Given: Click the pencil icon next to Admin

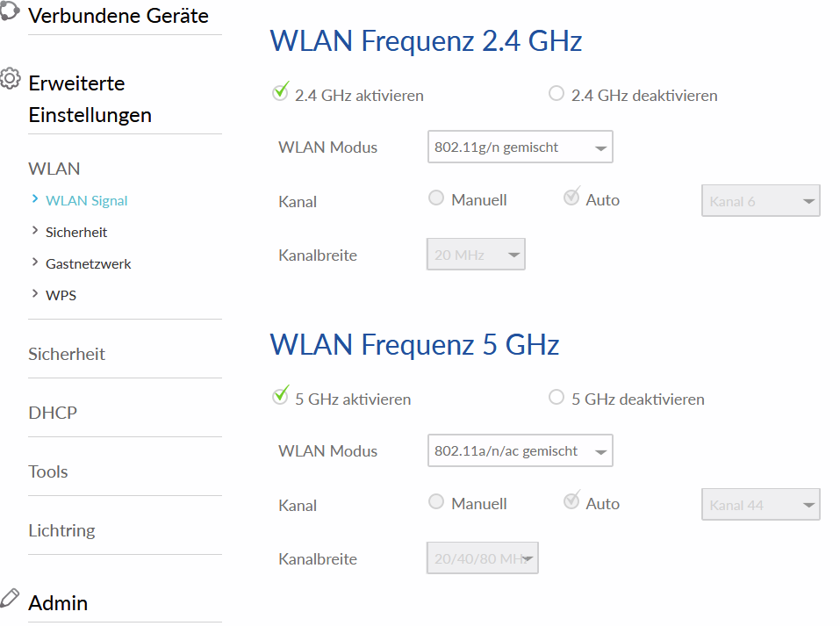Looking at the screenshot, I should 10,598.
